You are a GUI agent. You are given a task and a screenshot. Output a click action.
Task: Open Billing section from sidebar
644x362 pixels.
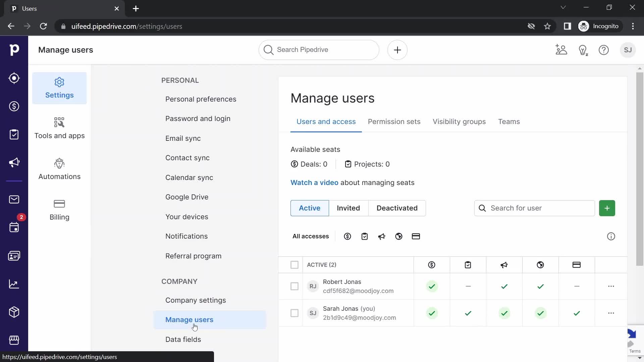59,210
